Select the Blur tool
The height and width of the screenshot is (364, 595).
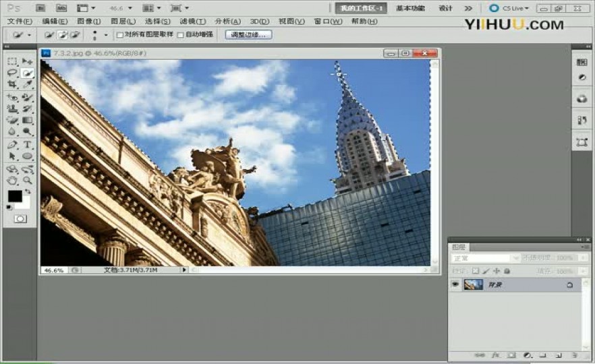click(13, 131)
